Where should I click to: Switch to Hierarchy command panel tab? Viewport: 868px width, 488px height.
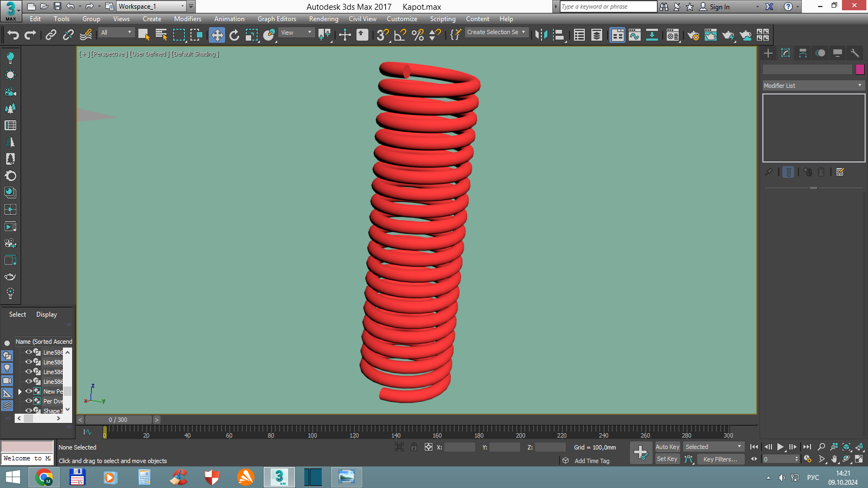803,53
